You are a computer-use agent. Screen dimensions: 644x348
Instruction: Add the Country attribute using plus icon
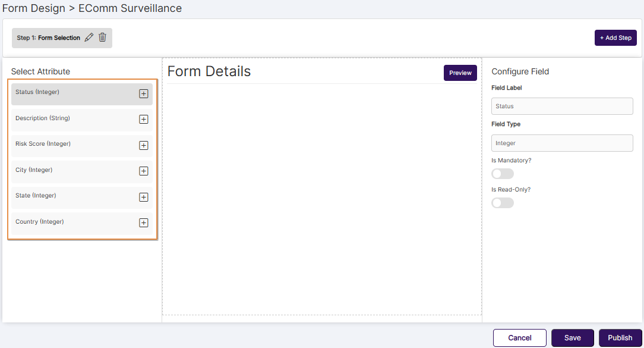click(143, 223)
